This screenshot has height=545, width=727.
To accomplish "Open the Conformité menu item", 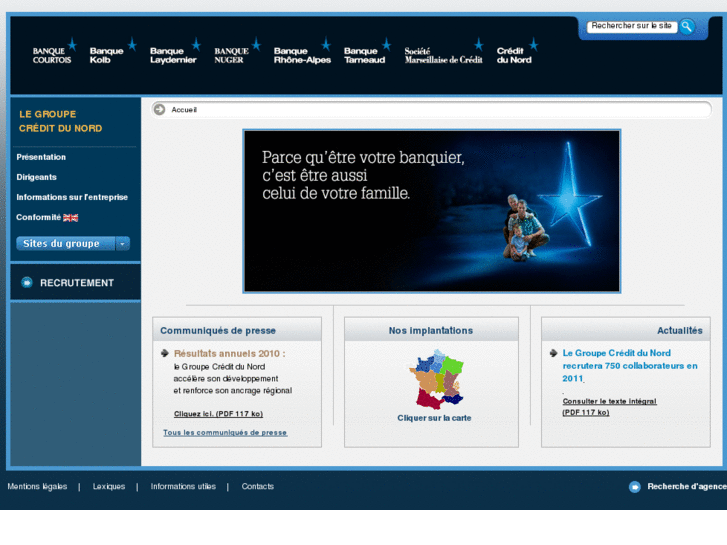I will coord(38,217).
